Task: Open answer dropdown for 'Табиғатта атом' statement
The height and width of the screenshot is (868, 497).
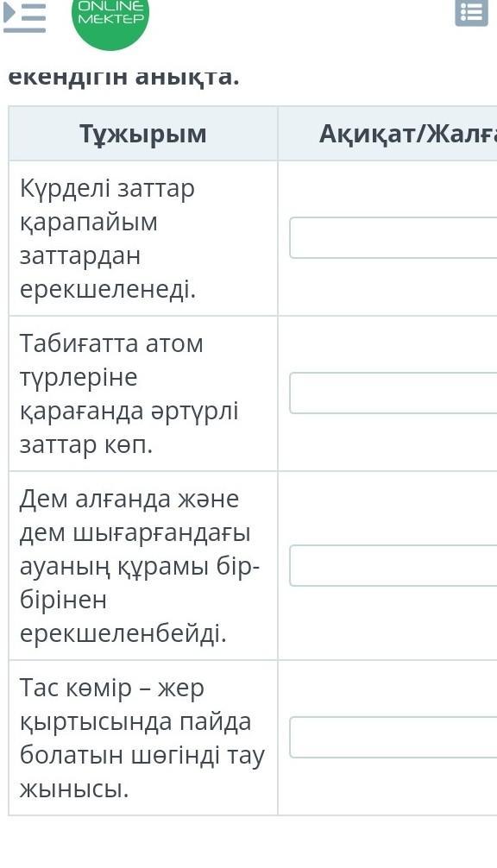Action: pyautogui.click(x=393, y=393)
